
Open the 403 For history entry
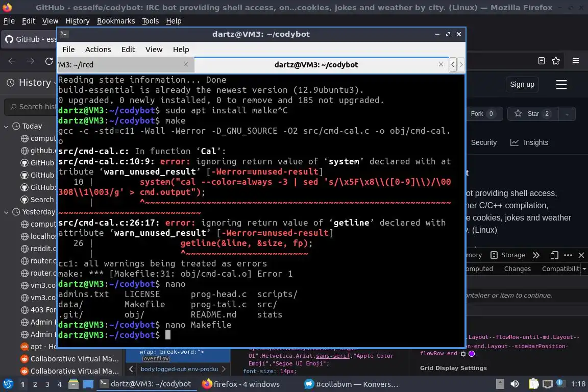click(x=38, y=310)
